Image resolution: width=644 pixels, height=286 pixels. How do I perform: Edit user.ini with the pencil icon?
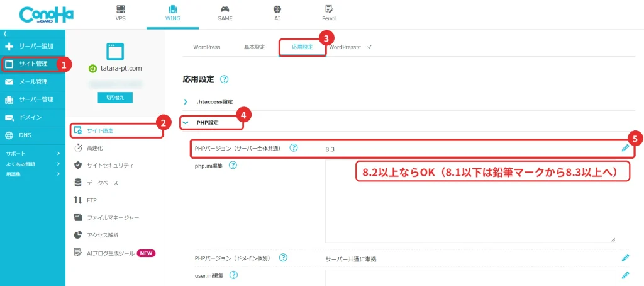(625, 275)
